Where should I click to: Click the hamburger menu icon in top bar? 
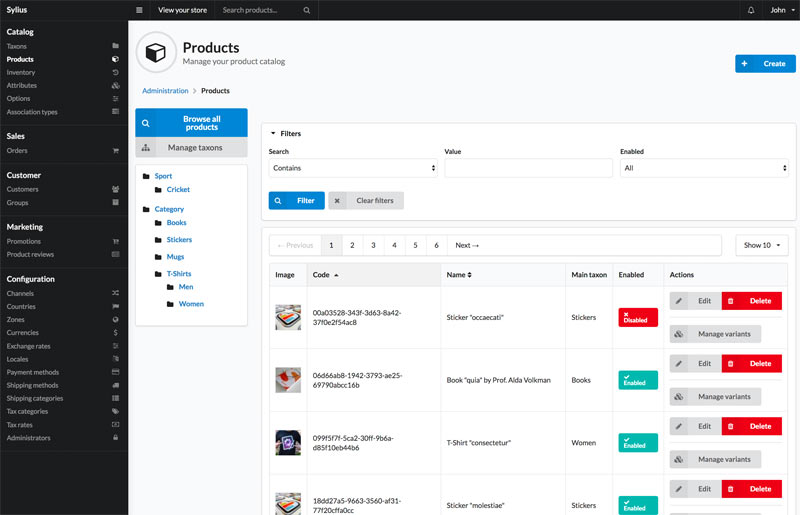pyautogui.click(x=139, y=10)
